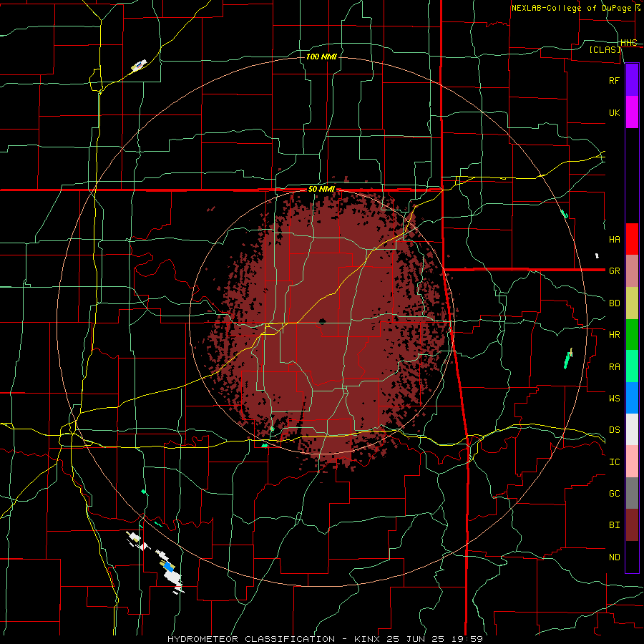Click the HYDROMETEOR CLASSIFICATION title text
644x644 pixels.
251,639
